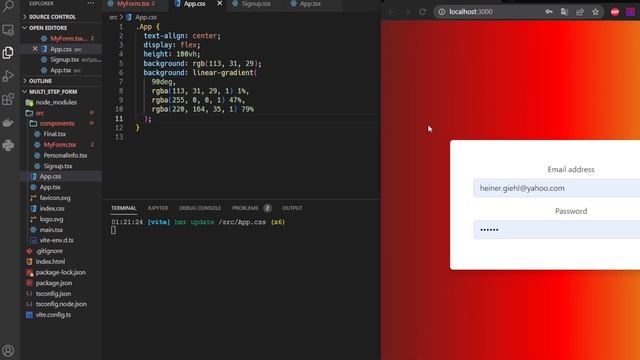Open vite.config.ts file
Image resolution: width=640 pixels, height=360 pixels.
53,315
